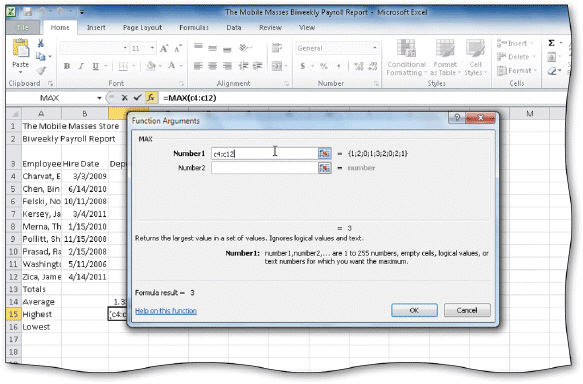Open the font name dropdown
Image resolution: width=583 pixels, height=384 pixels.
coord(125,48)
